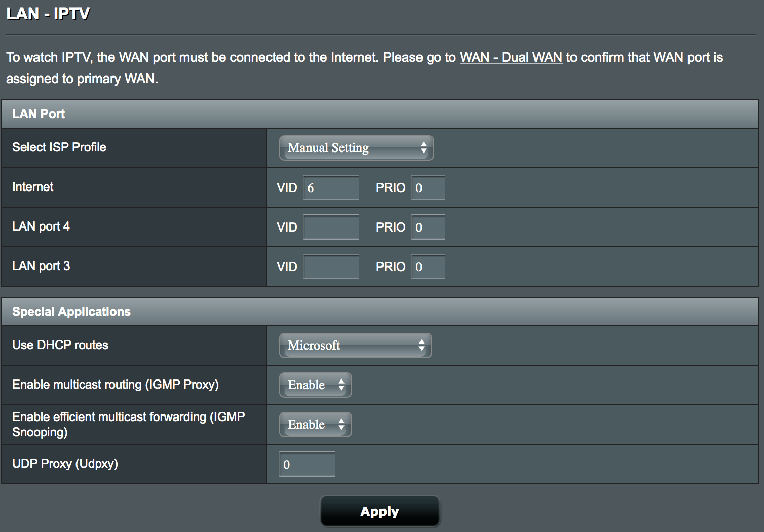Click the LAN - IPTV page title
764x532 pixels.
click(x=48, y=14)
